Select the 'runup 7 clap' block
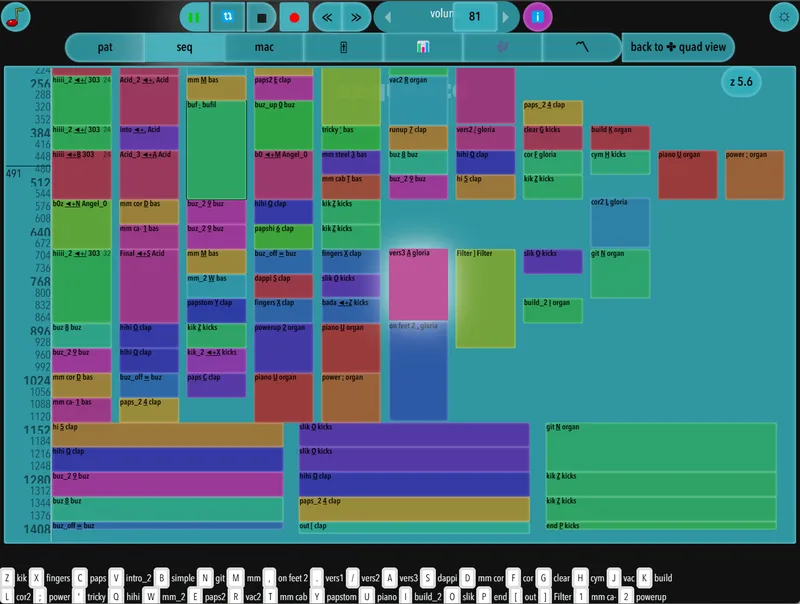 [x=418, y=137]
